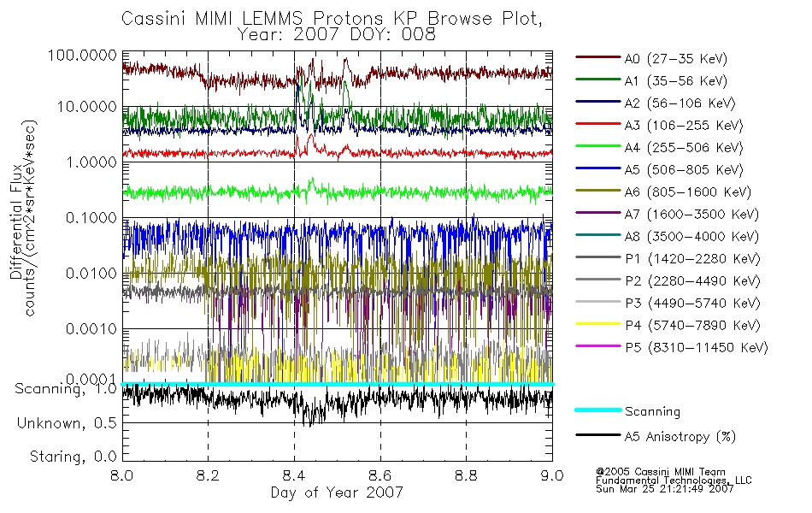812x513 pixels.
Task: Click the black A5 Anisotropy legend line
Action: coord(597,434)
